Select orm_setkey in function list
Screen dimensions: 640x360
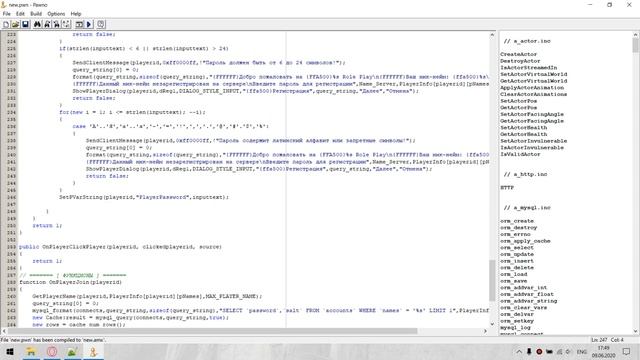[x=517, y=321]
